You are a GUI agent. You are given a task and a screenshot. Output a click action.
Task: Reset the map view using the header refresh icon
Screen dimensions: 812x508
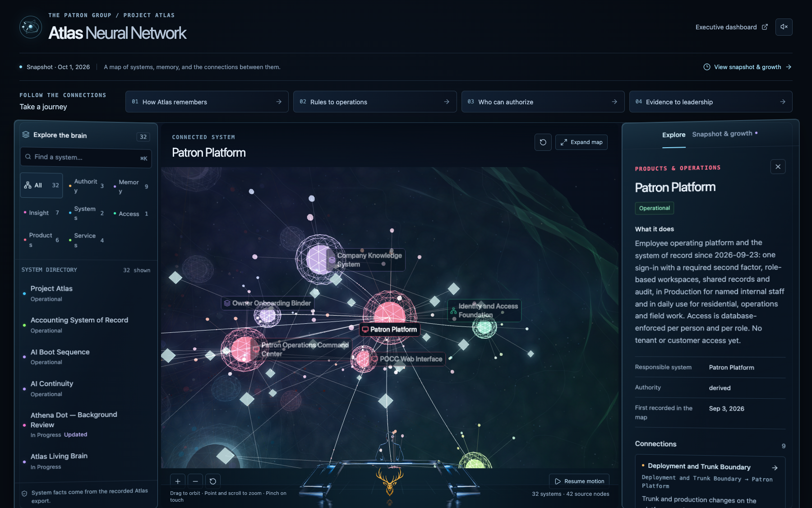(x=543, y=142)
